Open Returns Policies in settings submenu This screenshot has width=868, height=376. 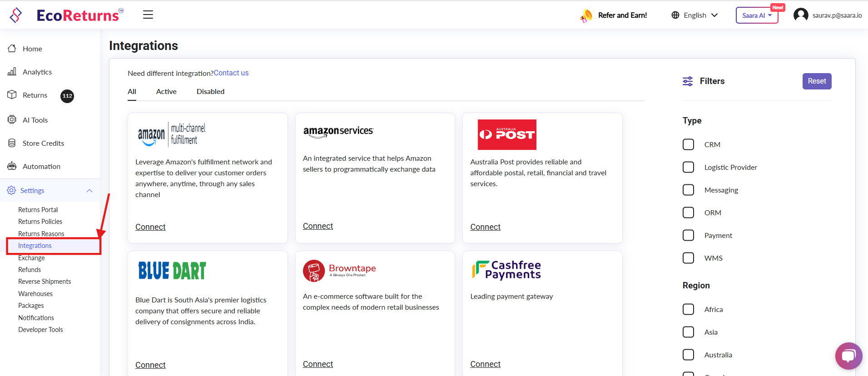click(40, 222)
